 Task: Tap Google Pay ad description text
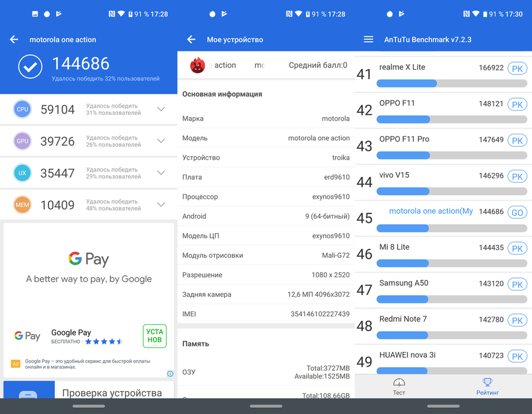(87, 364)
